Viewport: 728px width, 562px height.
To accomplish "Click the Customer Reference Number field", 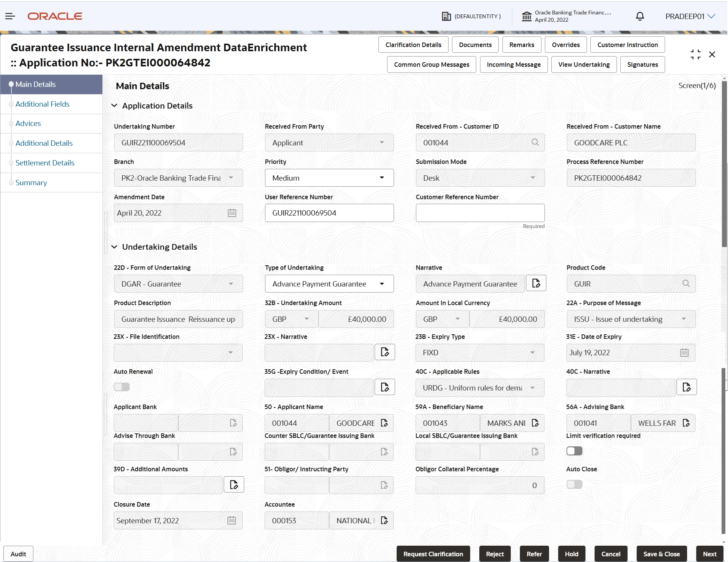I will coord(480,213).
